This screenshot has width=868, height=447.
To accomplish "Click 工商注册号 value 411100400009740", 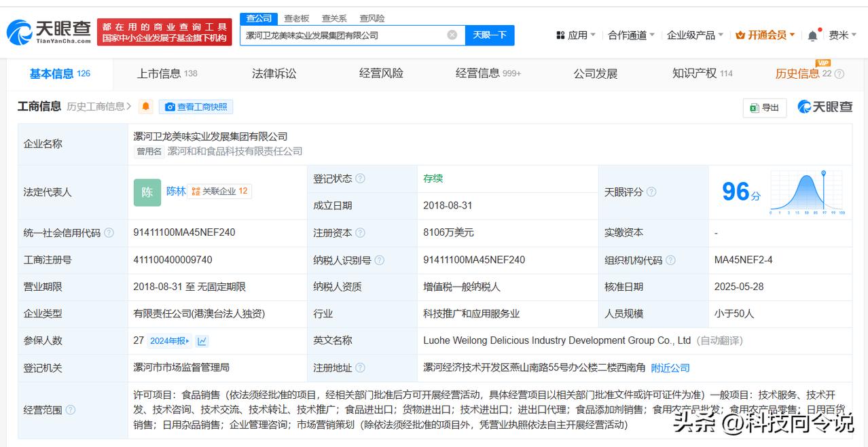I will [x=173, y=260].
